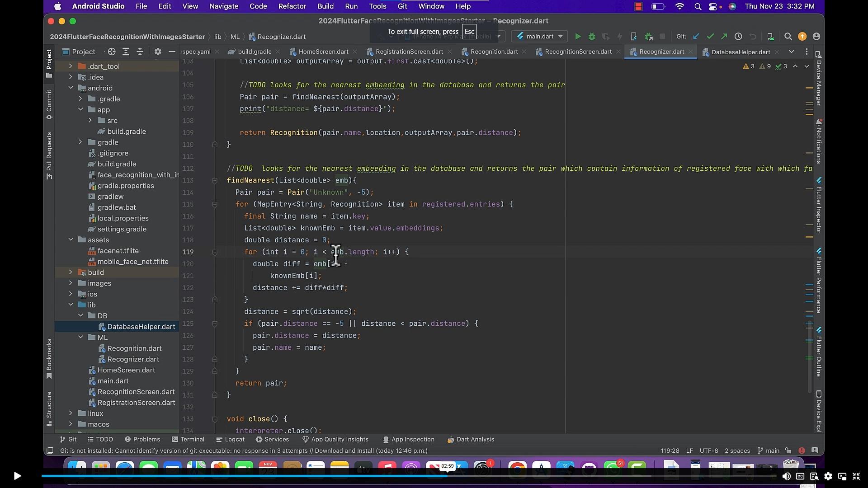Push changes with the Git push arrow icon
This screenshot has height=488, width=868.
click(724, 37)
